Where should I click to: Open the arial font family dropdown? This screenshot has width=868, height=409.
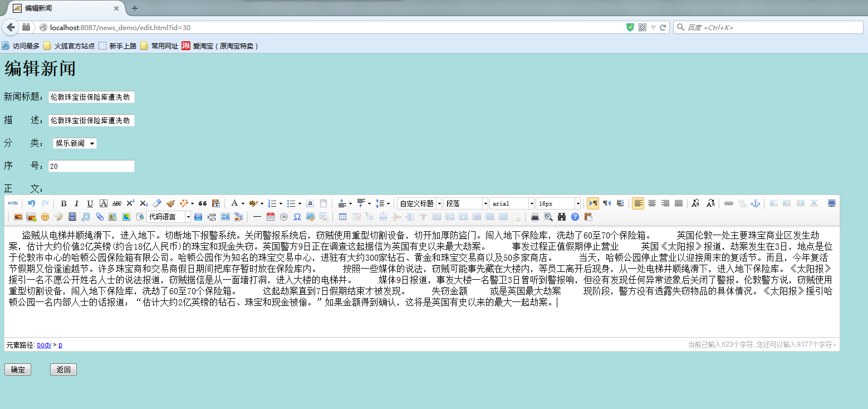pos(512,203)
